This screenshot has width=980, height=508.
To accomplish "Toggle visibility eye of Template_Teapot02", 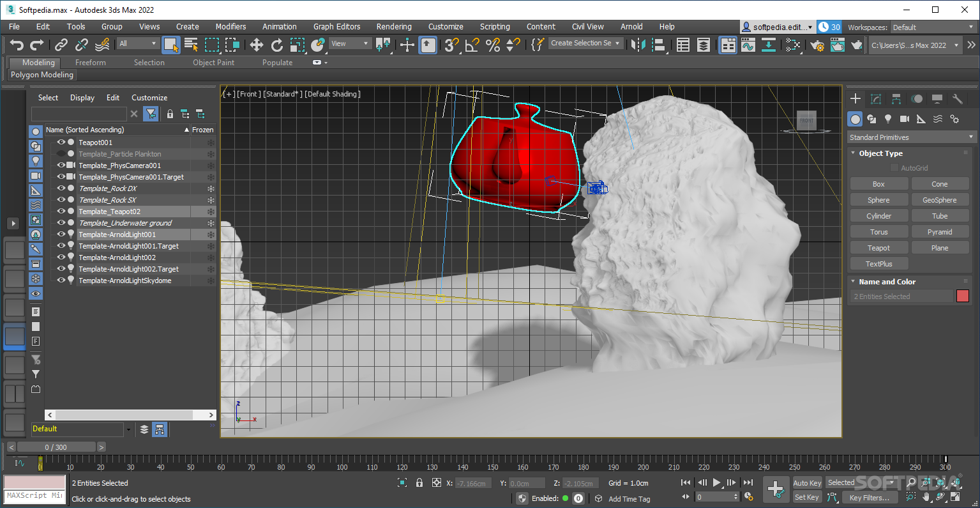I will click(61, 212).
